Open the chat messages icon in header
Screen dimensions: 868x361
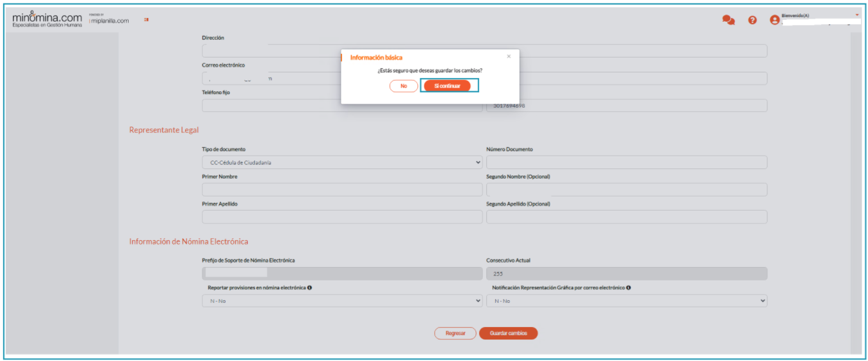click(x=728, y=20)
